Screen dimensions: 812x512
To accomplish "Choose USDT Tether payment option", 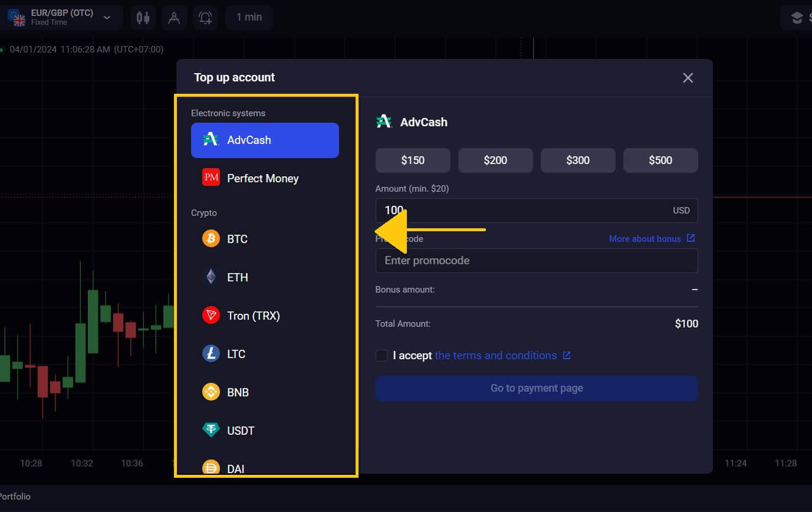I will pyautogui.click(x=241, y=431).
